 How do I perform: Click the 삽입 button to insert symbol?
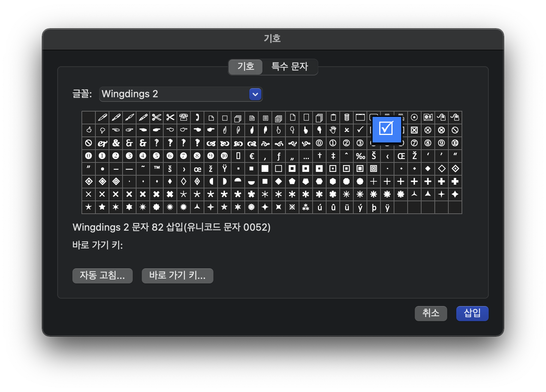[472, 313]
